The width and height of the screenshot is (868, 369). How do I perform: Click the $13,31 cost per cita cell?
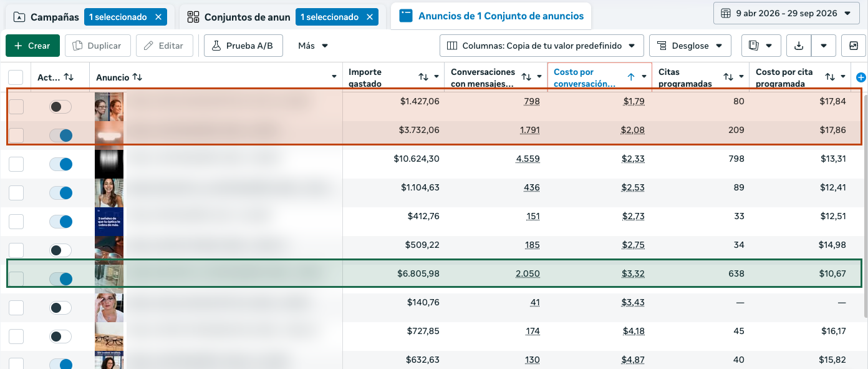[x=833, y=159]
